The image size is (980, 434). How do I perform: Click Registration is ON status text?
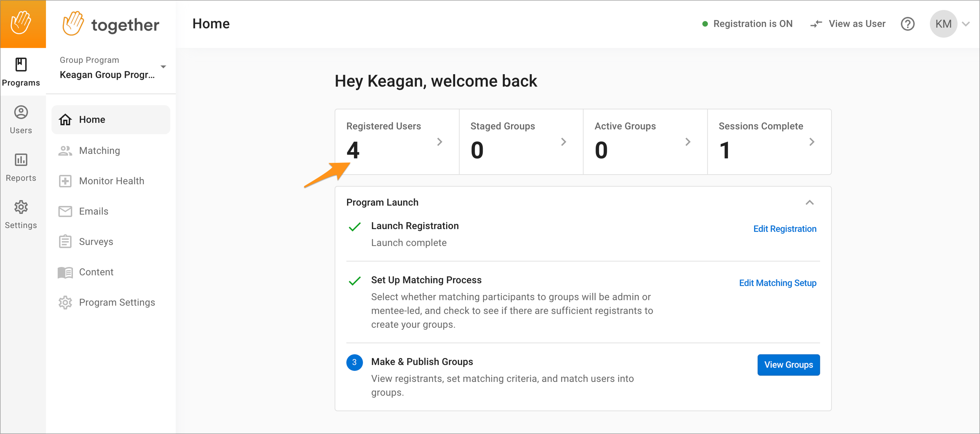tap(753, 24)
